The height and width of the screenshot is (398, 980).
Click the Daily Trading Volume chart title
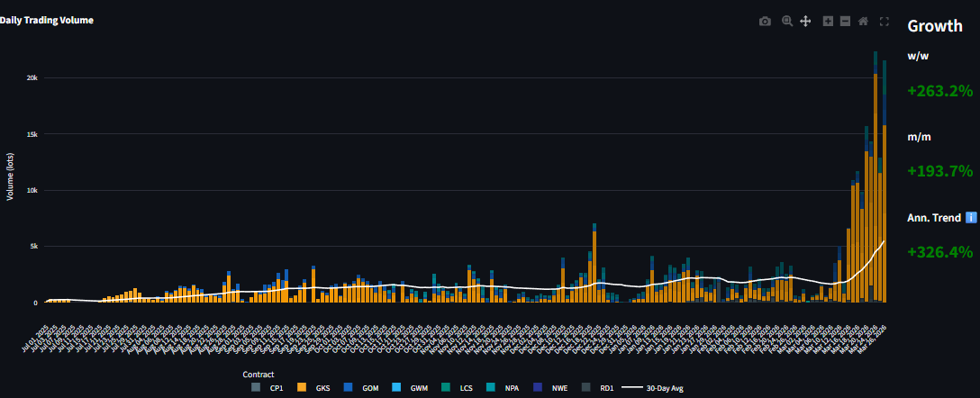(x=46, y=20)
